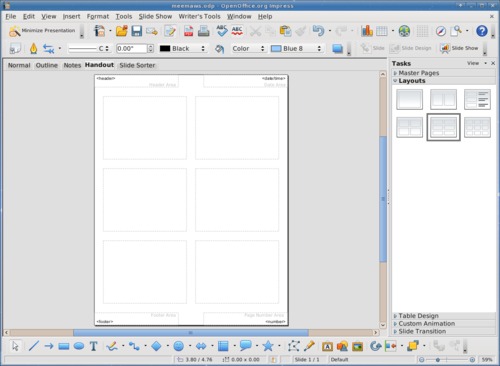Viewport: 500px width, 366px height.
Task: Open the Blue 8 fill color dropdown
Action: pyautogui.click(x=296, y=49)
